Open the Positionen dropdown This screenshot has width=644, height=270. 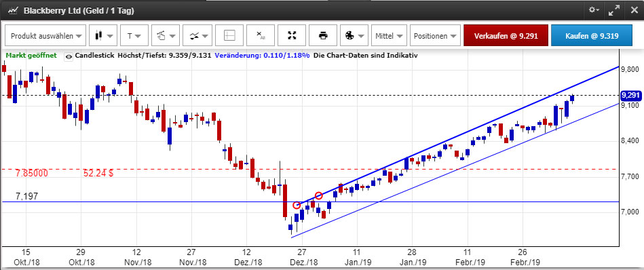tap(435, 36)
